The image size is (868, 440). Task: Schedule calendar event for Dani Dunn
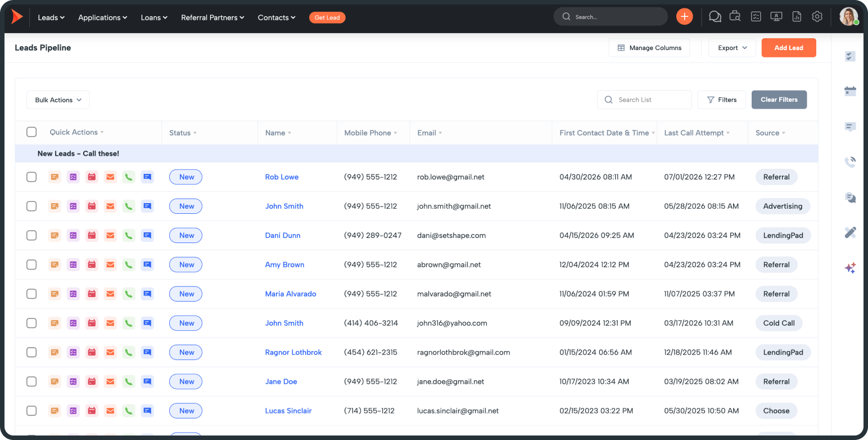coord(92,235)
